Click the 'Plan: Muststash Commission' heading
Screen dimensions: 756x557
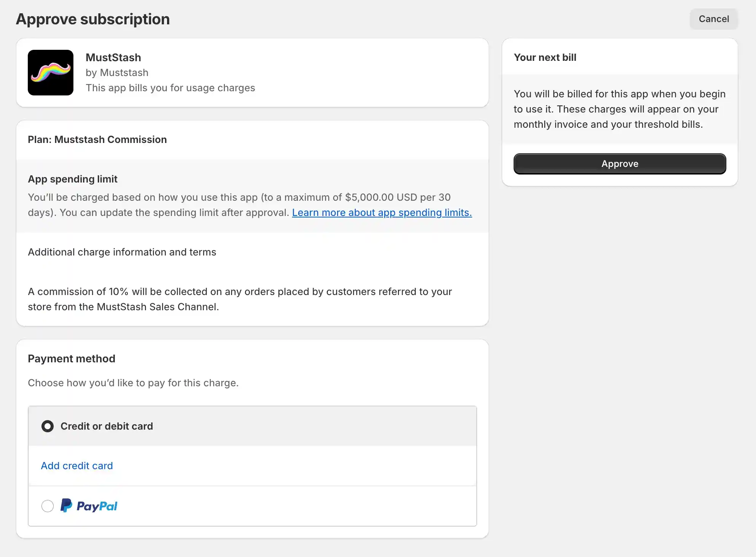[97, 140]
